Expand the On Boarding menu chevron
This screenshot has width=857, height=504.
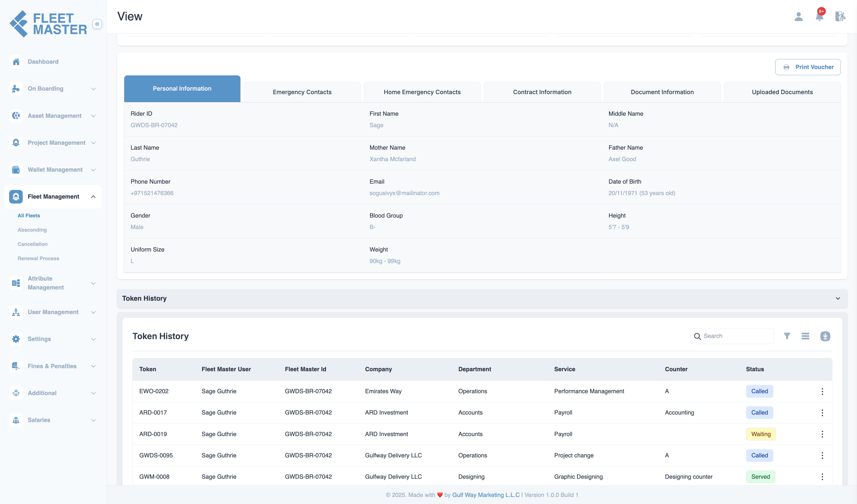coord(93,89)
